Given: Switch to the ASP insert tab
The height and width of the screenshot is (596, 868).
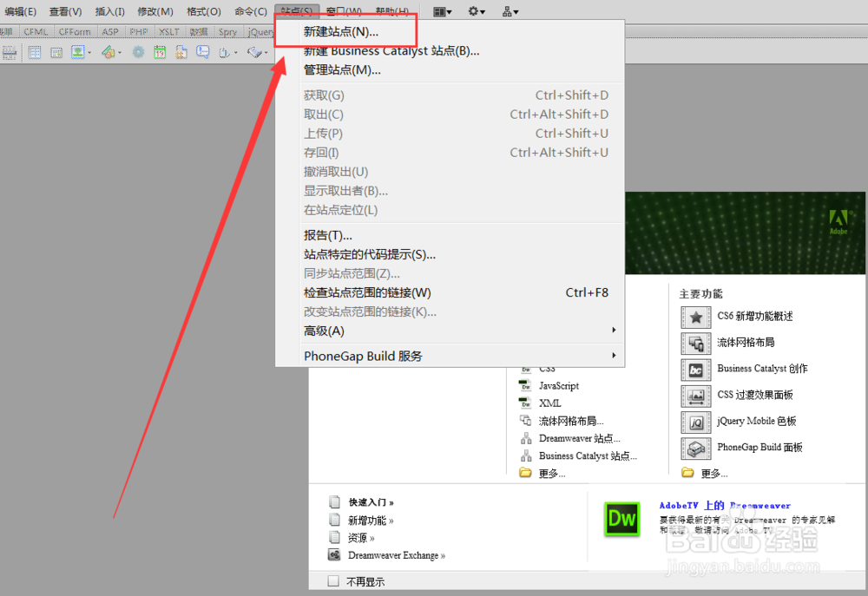Looking at the screenshot, I should click(x=110, y=32).
